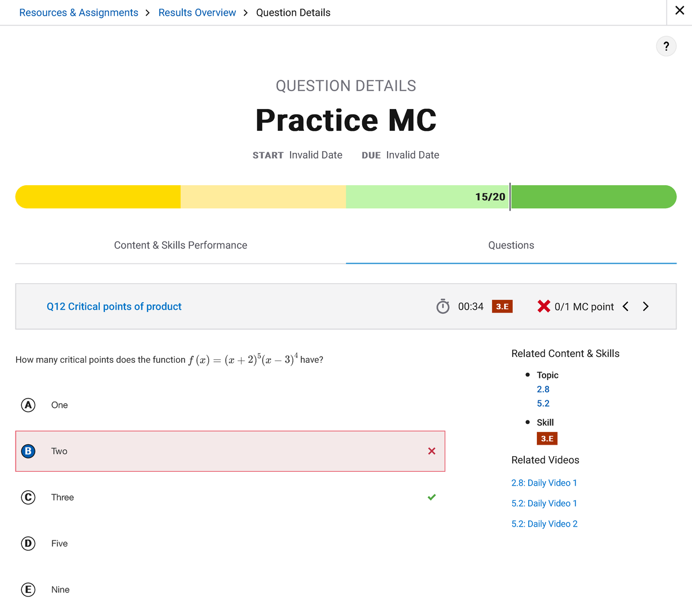692x616 pixels.
Task: Select answer choice E Nine
Action: (x=28, y=589)
